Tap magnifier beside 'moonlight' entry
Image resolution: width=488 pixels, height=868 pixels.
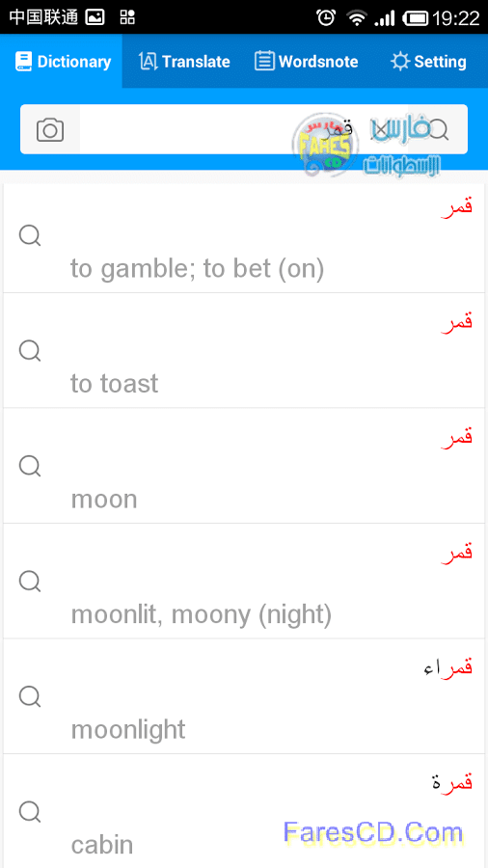pyautogui.click(x=30, y=696)
